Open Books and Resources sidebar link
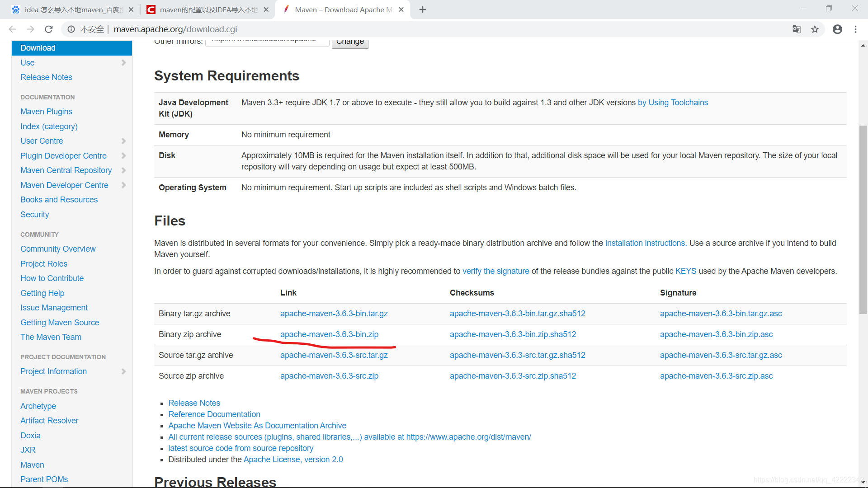Image resolution: width=868 pixels, height=488 pixels. 59,200
